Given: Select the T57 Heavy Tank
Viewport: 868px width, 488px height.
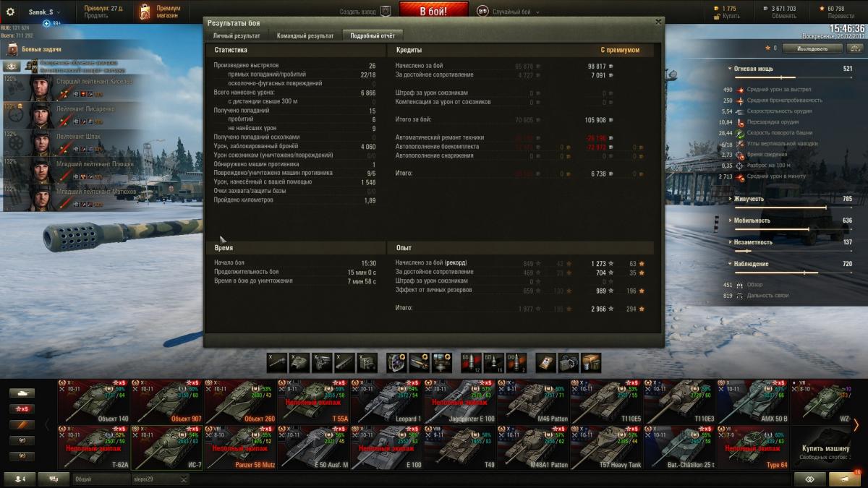Looking at the screenshot, I should coord(606,448).
